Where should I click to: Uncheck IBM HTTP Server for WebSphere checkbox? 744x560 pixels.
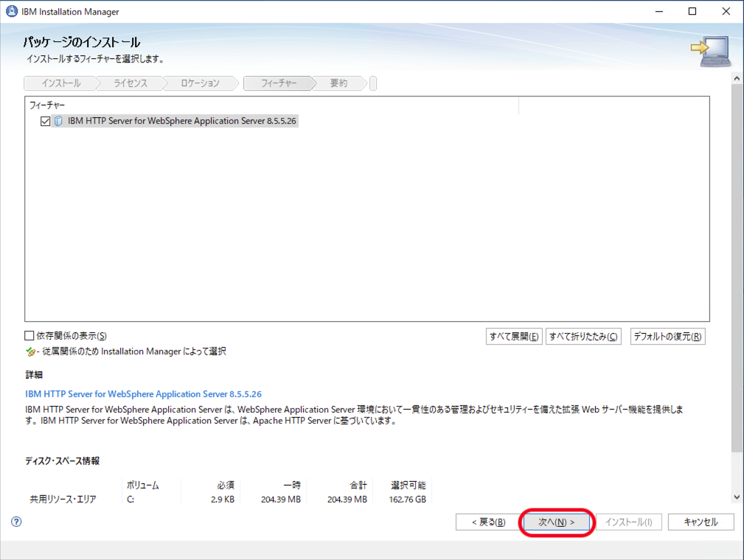pos(45,122)
